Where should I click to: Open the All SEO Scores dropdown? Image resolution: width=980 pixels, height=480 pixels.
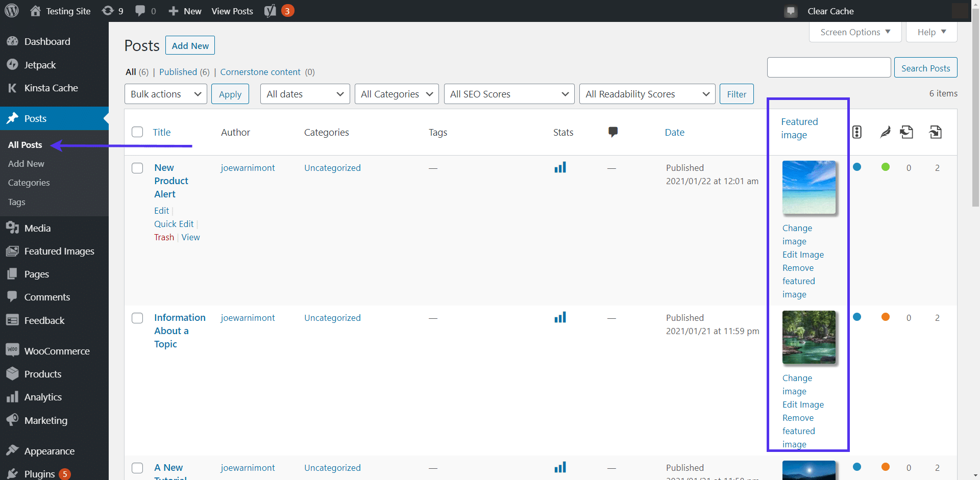click(509, 94)
